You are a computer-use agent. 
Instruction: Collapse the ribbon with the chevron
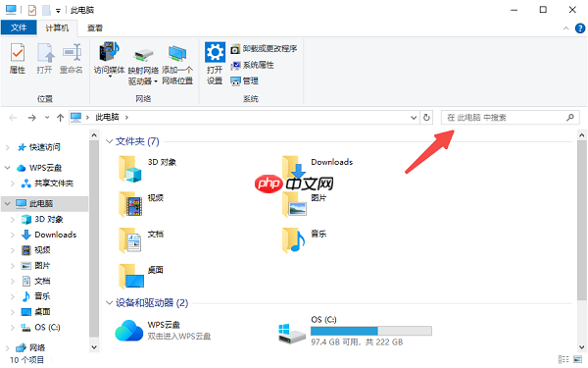click(565, 28)
